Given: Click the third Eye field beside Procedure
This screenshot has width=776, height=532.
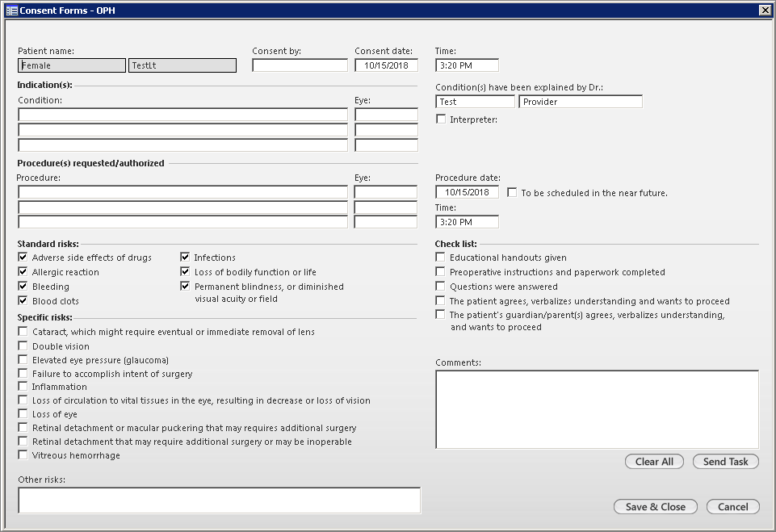Looking at the screenshot, I should 386,222.
